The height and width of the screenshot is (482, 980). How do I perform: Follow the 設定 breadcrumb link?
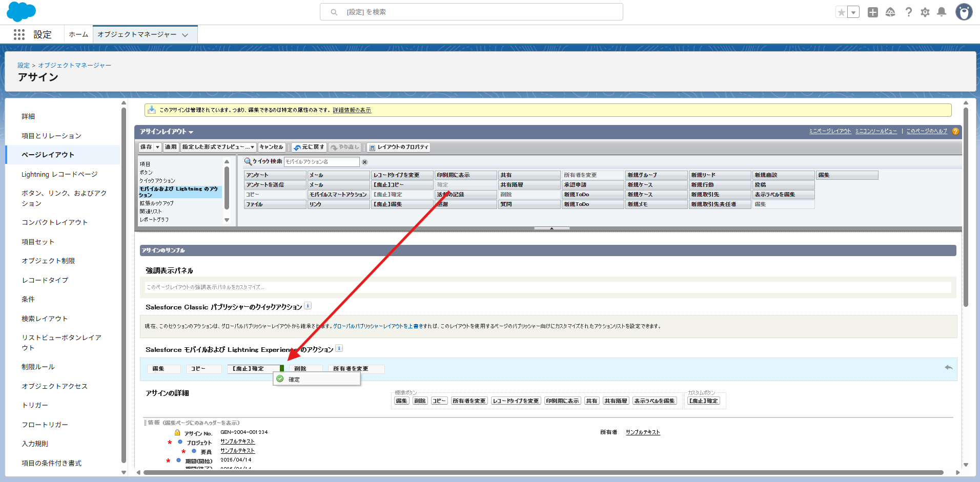pyautogui.click(x=24, y=65)
